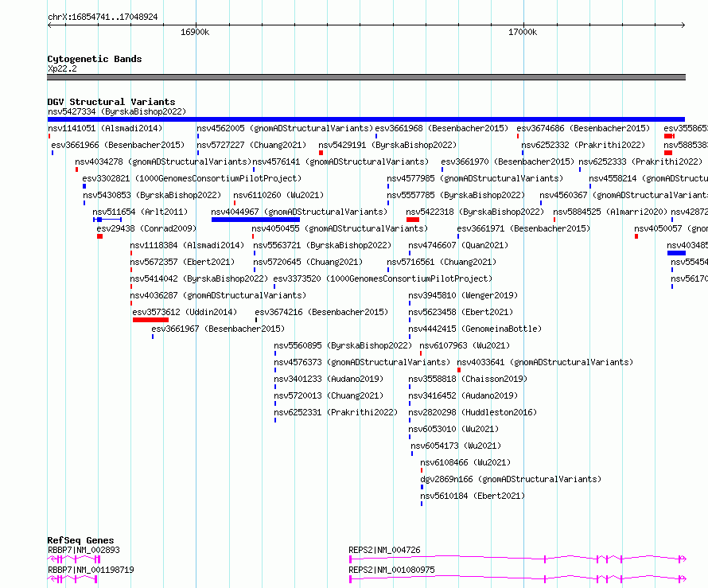Screen dimensions: 708x588
Task: Click nsv5716561 (Chuang2021) label
Action: (442, 262)
